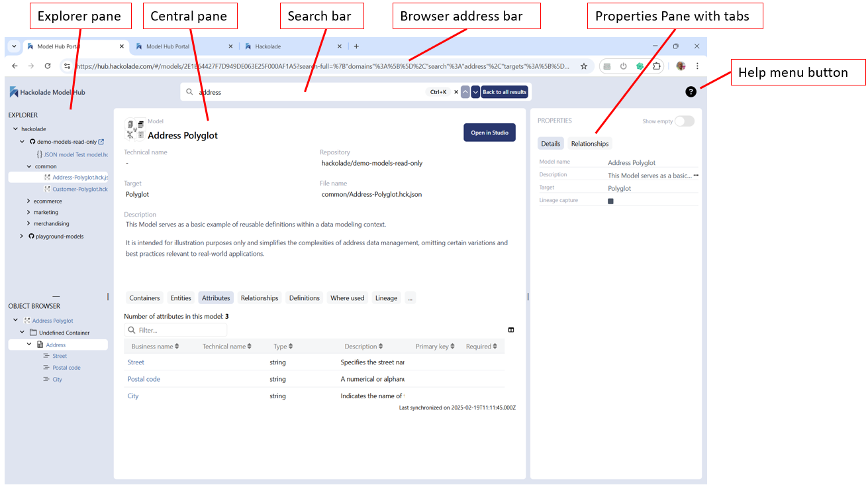
Task: Click GitHub icon next to playground-models
Action: pyautogui.click(x=31, y=236)
